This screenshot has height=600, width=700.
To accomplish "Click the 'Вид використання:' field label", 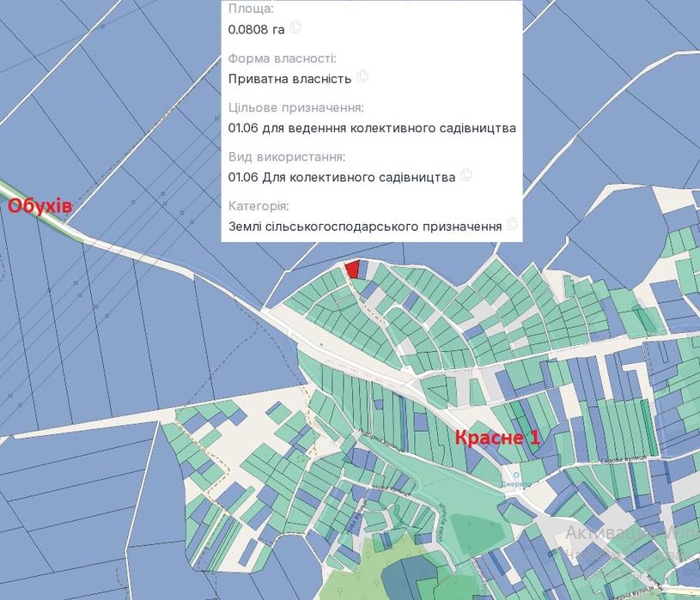I will click(x=287, y=157).
